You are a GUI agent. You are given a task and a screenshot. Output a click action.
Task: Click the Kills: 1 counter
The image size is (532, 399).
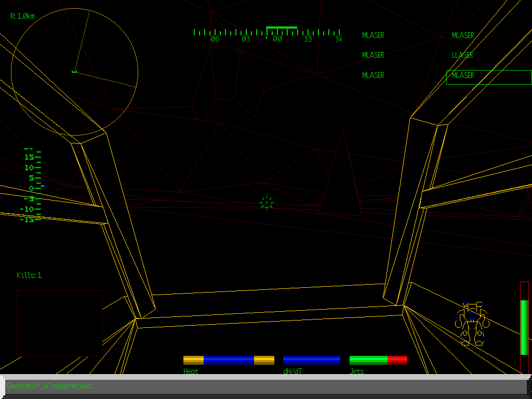point(29,275)
